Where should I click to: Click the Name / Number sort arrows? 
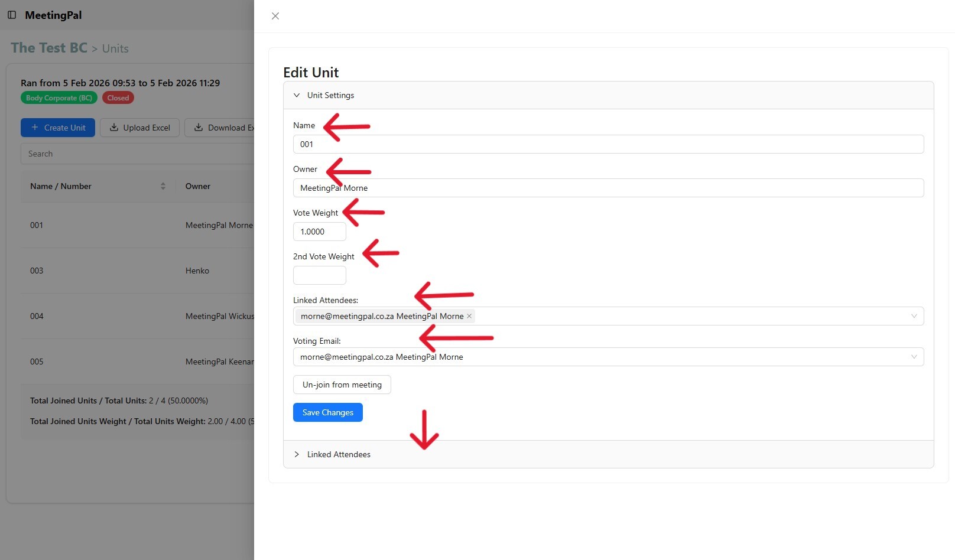[x=163, y=186]
